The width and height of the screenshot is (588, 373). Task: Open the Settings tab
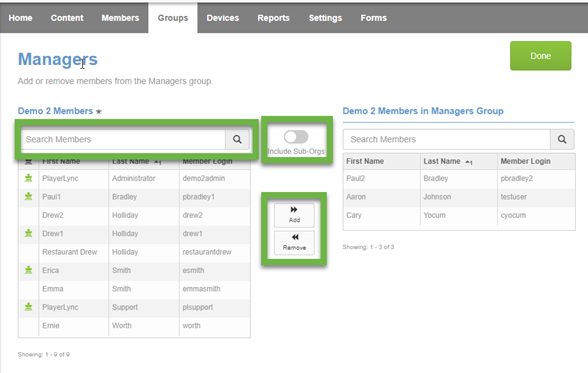point(325,18)
